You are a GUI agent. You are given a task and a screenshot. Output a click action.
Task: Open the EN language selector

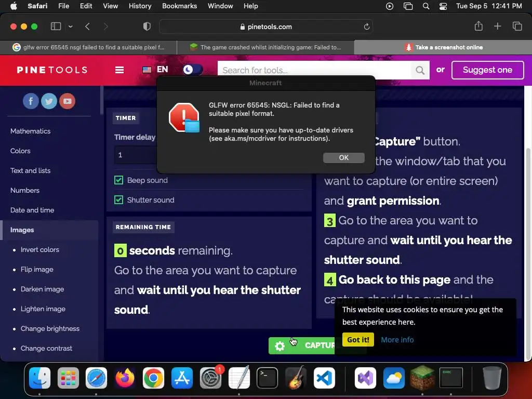(x=155, y=70)
